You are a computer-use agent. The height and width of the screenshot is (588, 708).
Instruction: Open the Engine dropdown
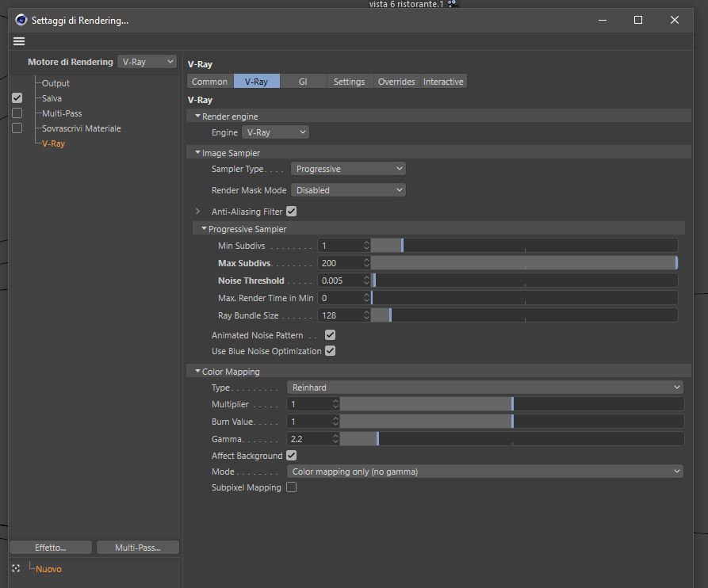(x=275, y=132)
